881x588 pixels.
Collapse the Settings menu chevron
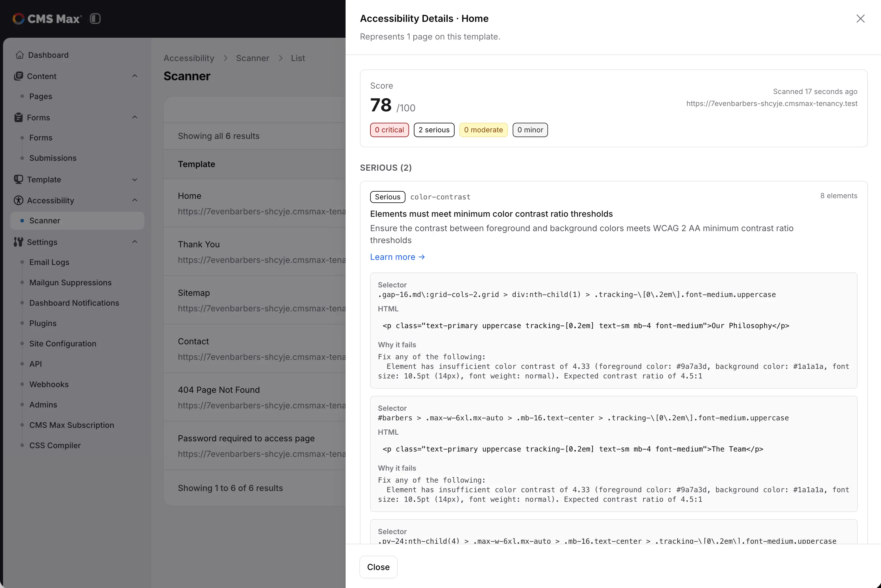(135, 242)
